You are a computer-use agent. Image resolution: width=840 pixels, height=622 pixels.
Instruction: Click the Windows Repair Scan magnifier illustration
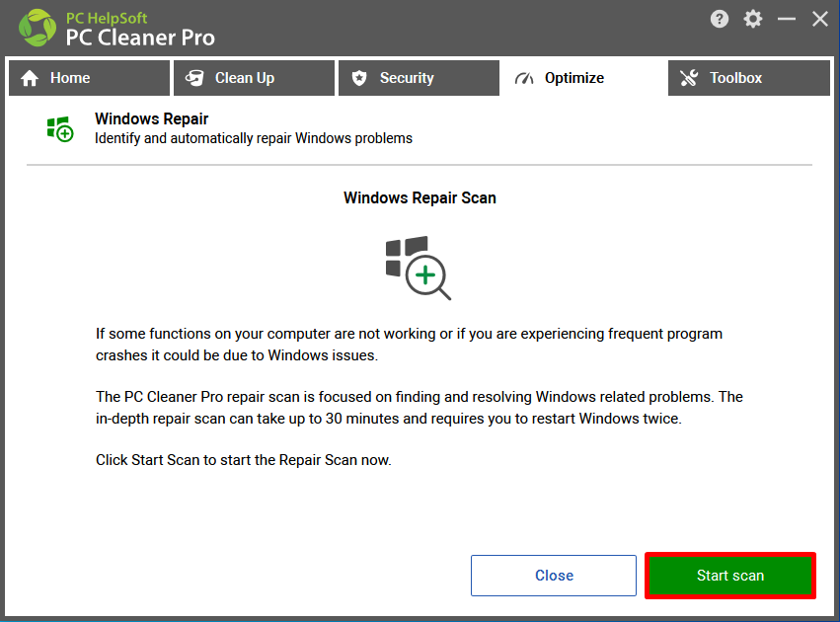pyautogui.click(x=419, y=268)
